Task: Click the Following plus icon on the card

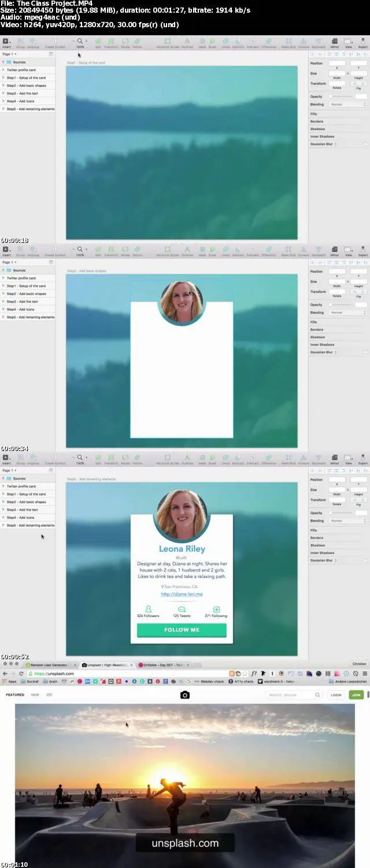Action: pyautogui.click(x=216, y=609)
